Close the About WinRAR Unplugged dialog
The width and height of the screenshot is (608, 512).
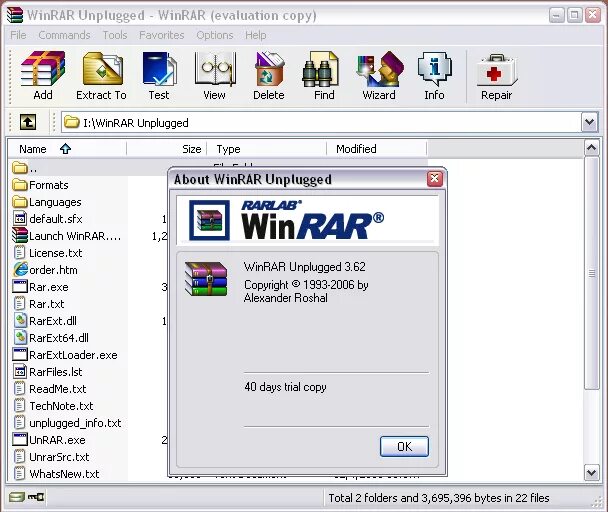[435, 178]
